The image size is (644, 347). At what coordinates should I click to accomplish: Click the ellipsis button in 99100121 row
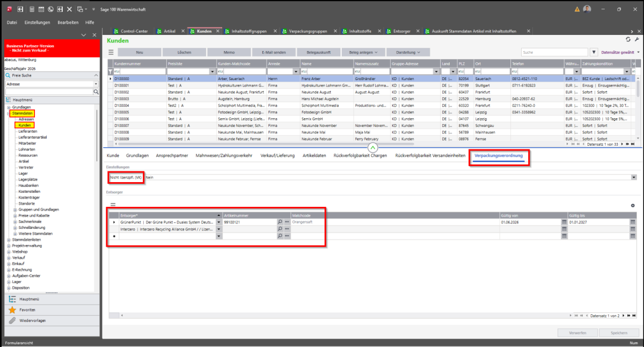tap(287, 221)
